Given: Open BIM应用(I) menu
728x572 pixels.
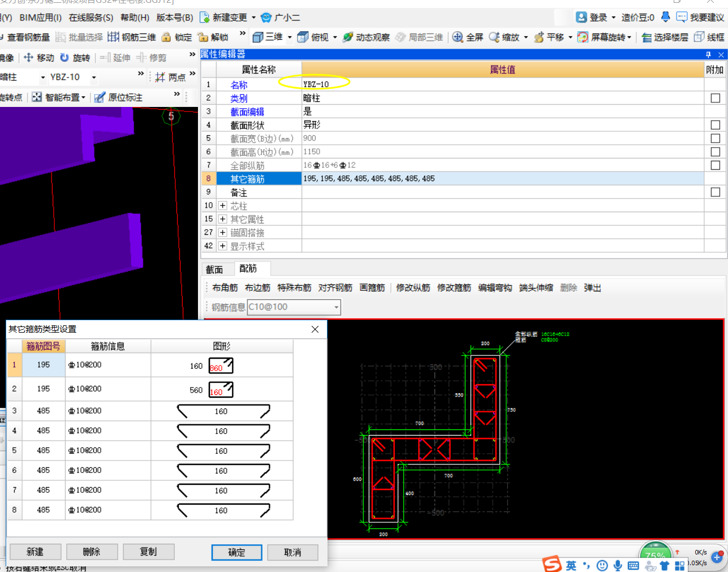Looking at the screenshot, I should [40, 18].
